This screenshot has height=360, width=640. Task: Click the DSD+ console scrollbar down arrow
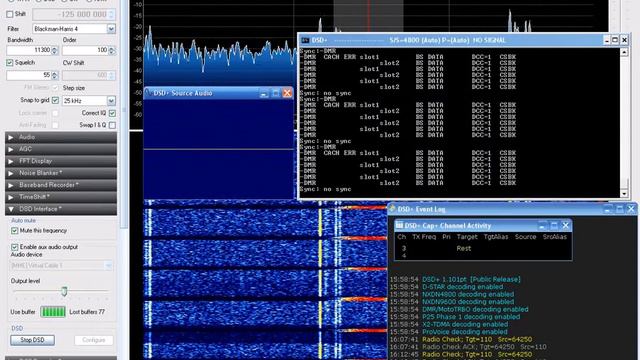coord(624,193)
